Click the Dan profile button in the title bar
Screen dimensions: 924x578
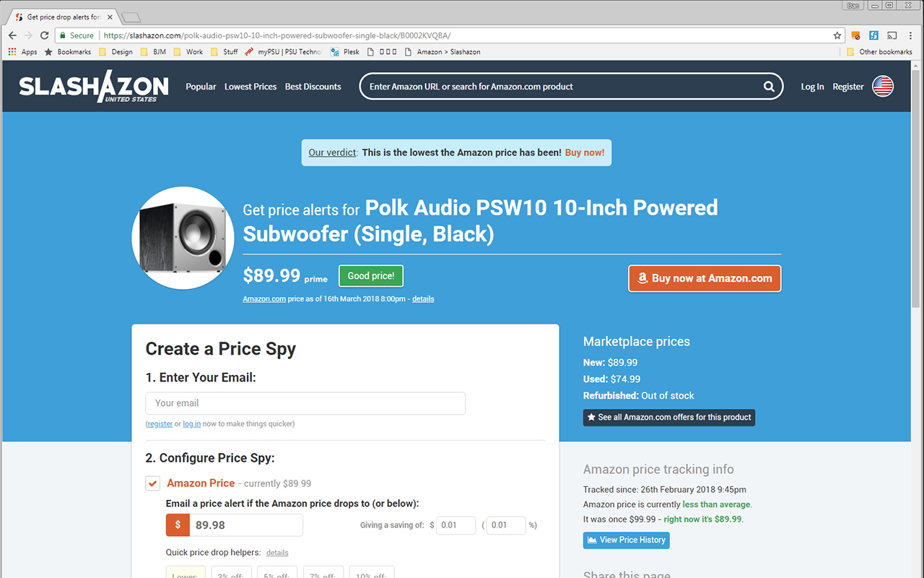(x=853, y=5)
